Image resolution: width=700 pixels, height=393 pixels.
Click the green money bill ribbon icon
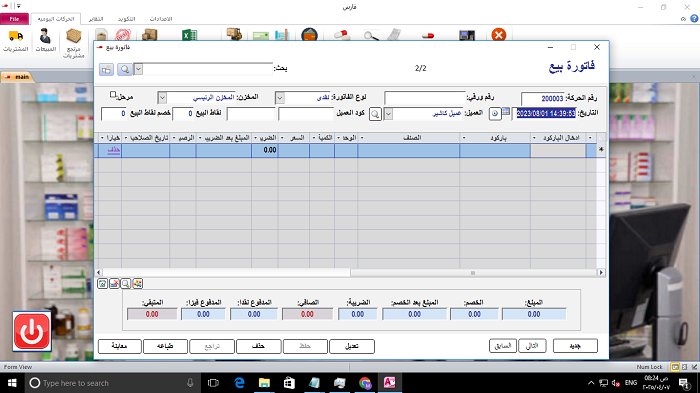[x=261, y=36]
